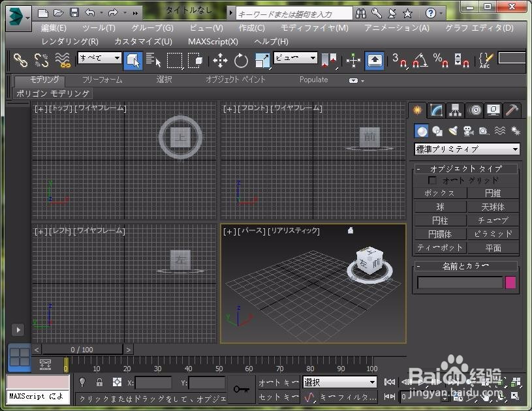Toggle the Percent Snap magnet
Viewport: 532px width, 411px height.
coord(441,61)
